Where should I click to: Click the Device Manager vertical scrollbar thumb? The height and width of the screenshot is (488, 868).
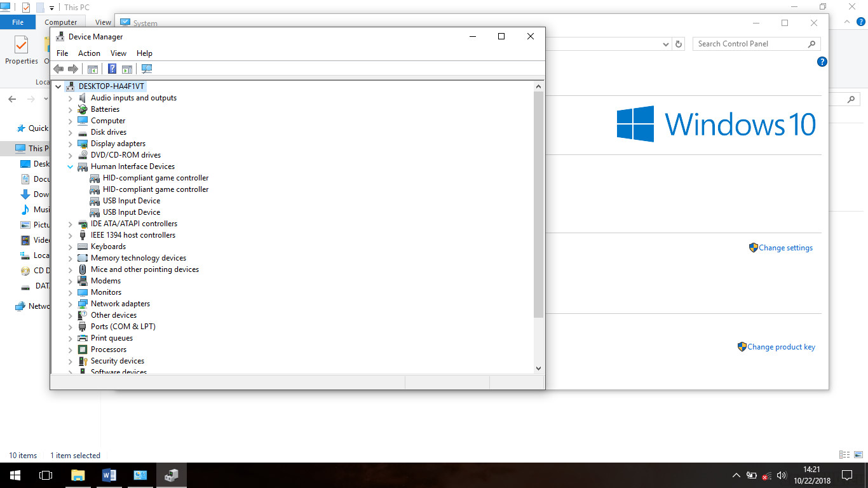coord(538,205)
